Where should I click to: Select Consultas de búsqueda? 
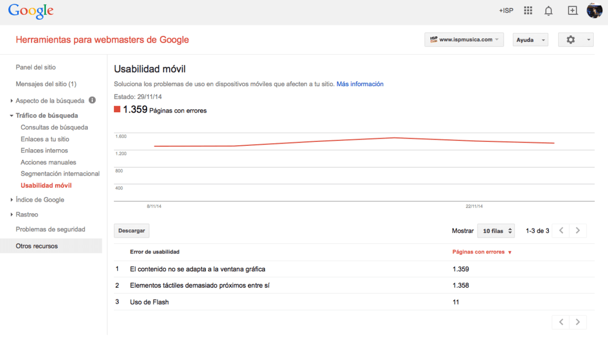tap(54, 127)
